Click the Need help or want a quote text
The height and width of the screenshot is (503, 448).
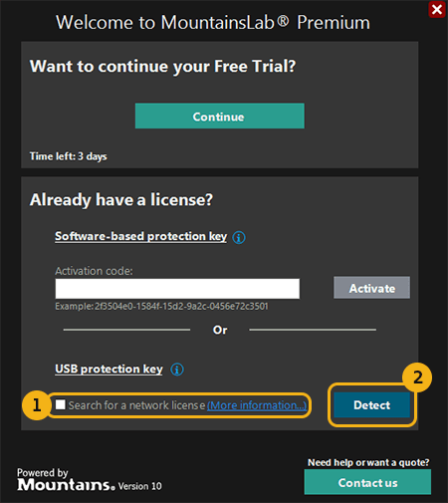click(368, 462)
